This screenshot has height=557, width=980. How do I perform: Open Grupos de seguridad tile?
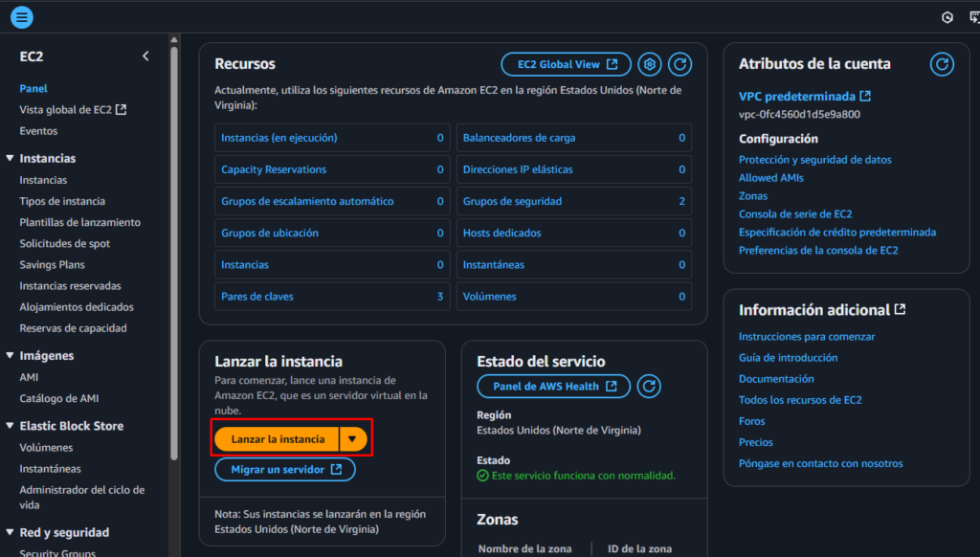pos(574,201)
